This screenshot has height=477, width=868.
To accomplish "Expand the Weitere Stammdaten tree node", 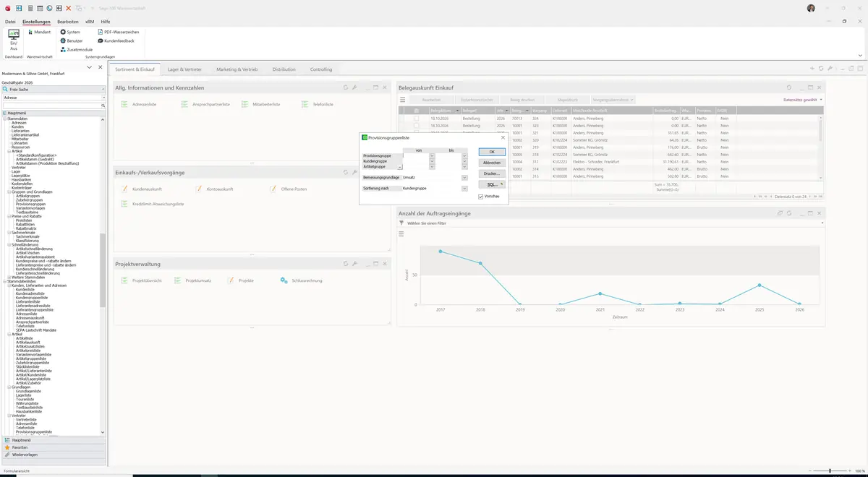I will tap(9, 277).
